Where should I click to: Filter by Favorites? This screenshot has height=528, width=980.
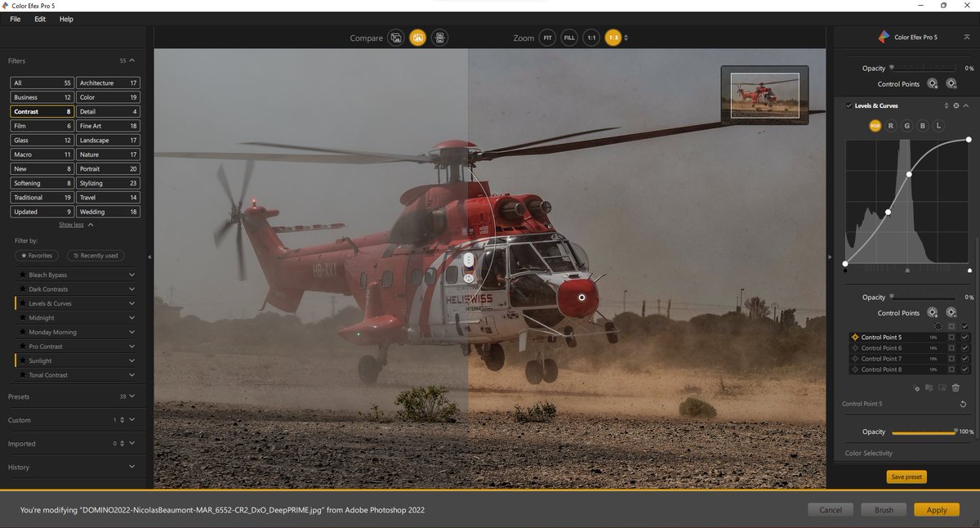tap(38, 256)
